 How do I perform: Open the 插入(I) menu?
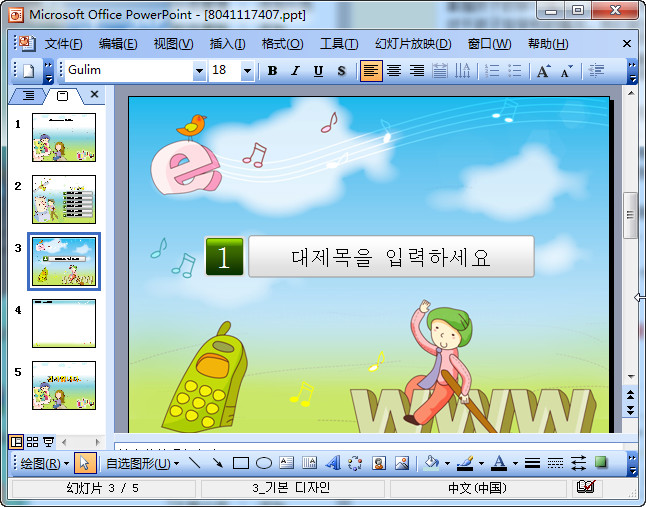click(227, 44)
